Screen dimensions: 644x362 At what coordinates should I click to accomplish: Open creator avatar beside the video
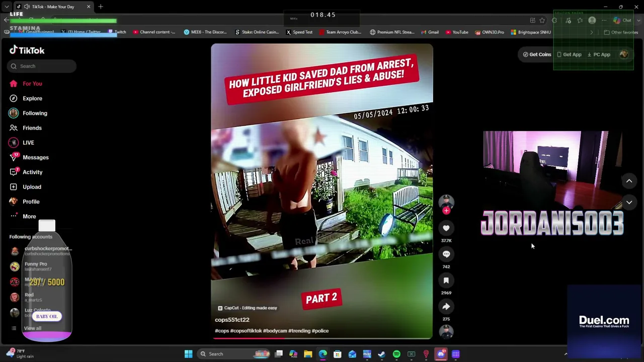[446, 201]
